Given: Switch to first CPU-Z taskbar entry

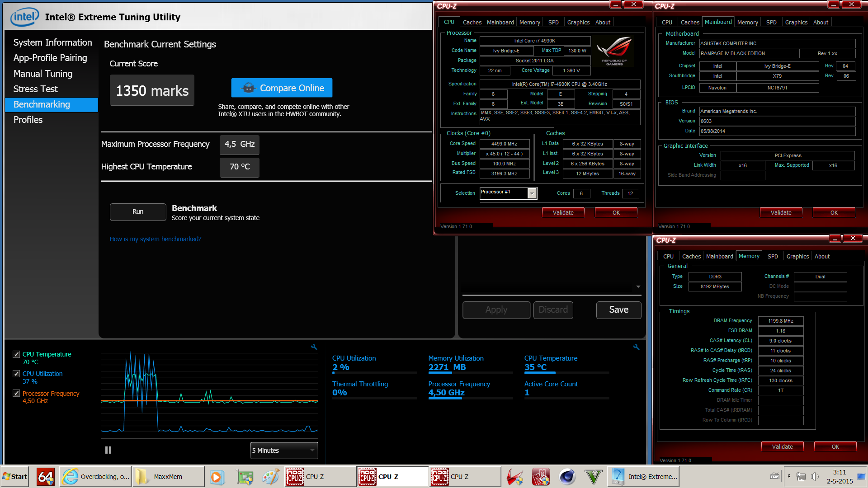Looking at the screenshot, I should (320, 477).
